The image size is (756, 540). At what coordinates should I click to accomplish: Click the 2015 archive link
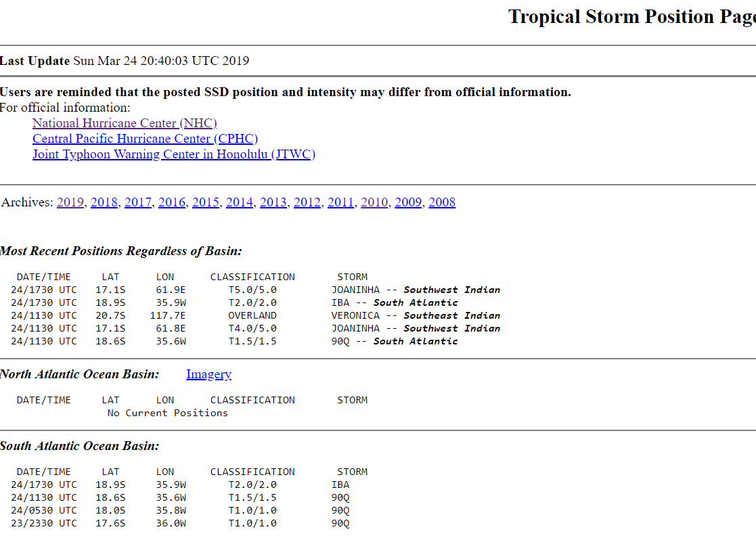click(x=206, y=202)
